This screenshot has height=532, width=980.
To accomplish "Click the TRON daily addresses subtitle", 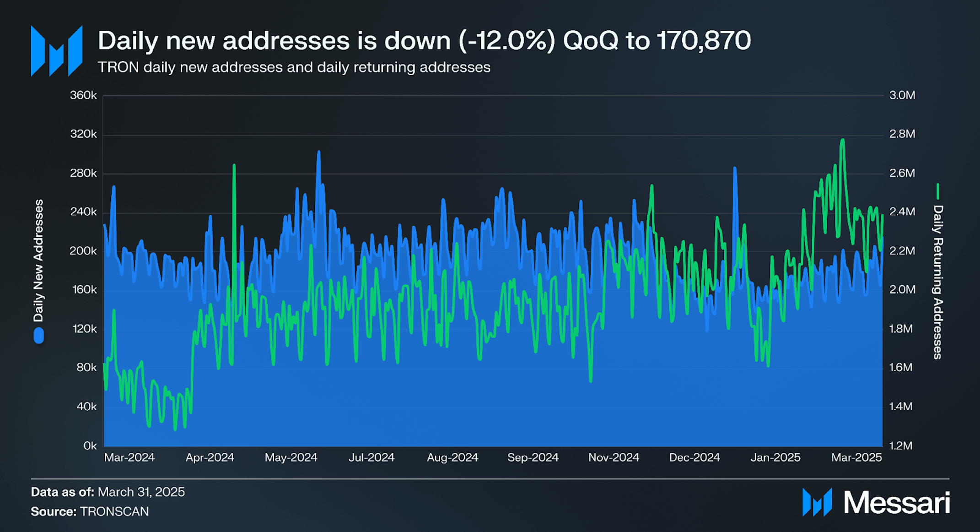I will 294,67.
